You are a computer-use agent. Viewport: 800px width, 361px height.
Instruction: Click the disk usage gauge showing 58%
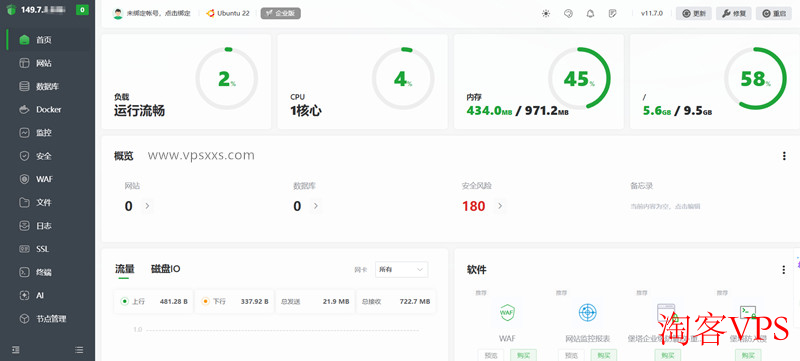click(756, 79)
